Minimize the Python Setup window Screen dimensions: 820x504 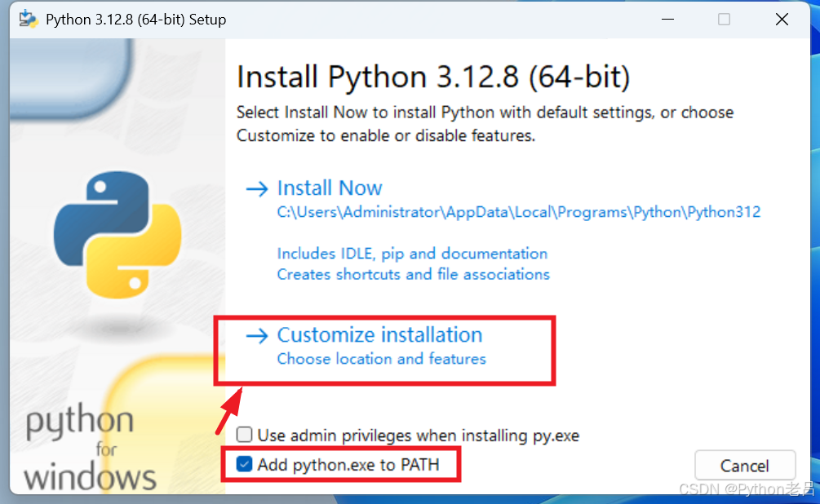click(x=667, y=20)
